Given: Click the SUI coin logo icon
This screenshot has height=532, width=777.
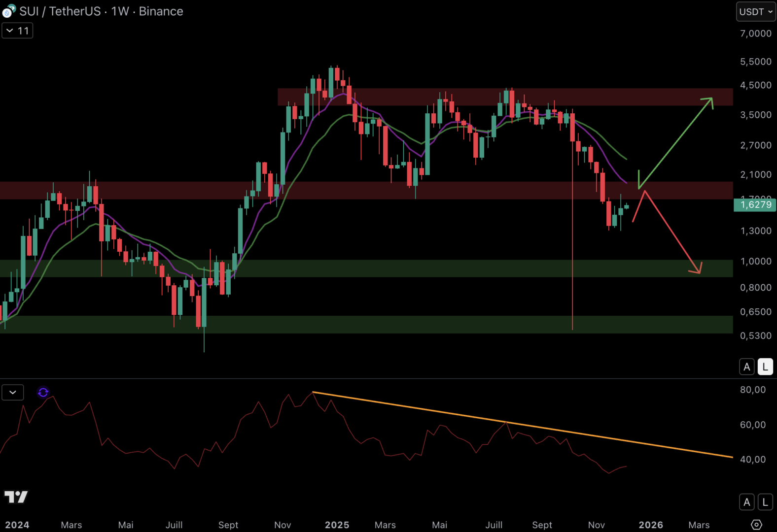Looking at the screenshot, I should tap(9, 11).
